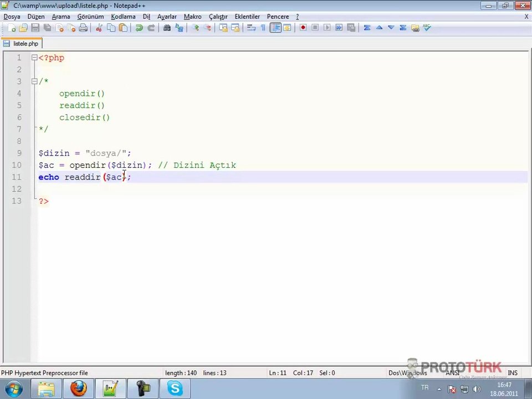Click the Cut scissors icon

99,28
